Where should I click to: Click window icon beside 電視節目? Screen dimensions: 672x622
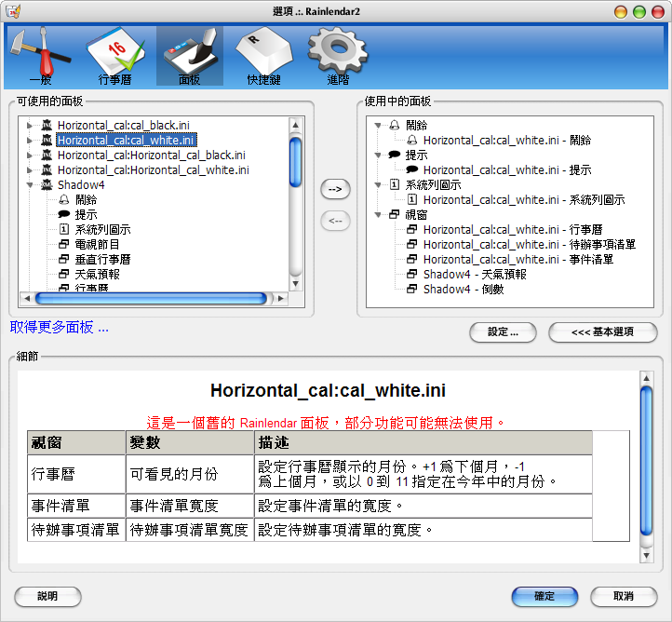click(64, 244)
